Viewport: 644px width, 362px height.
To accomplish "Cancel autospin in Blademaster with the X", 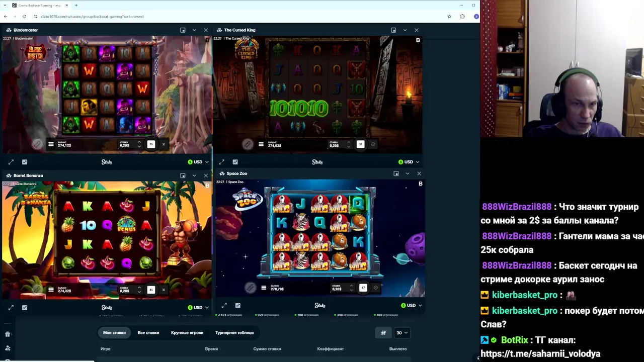I will pos(164,144).
